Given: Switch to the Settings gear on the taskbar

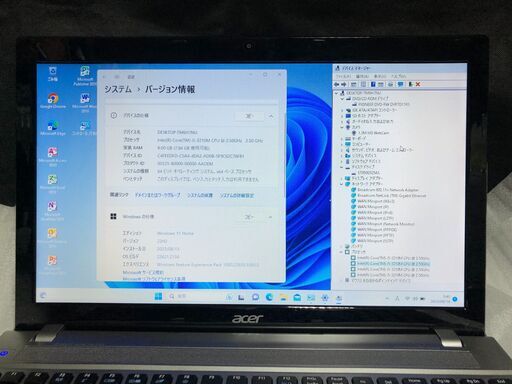Looking at the screenshot, I should pos(325,298).
